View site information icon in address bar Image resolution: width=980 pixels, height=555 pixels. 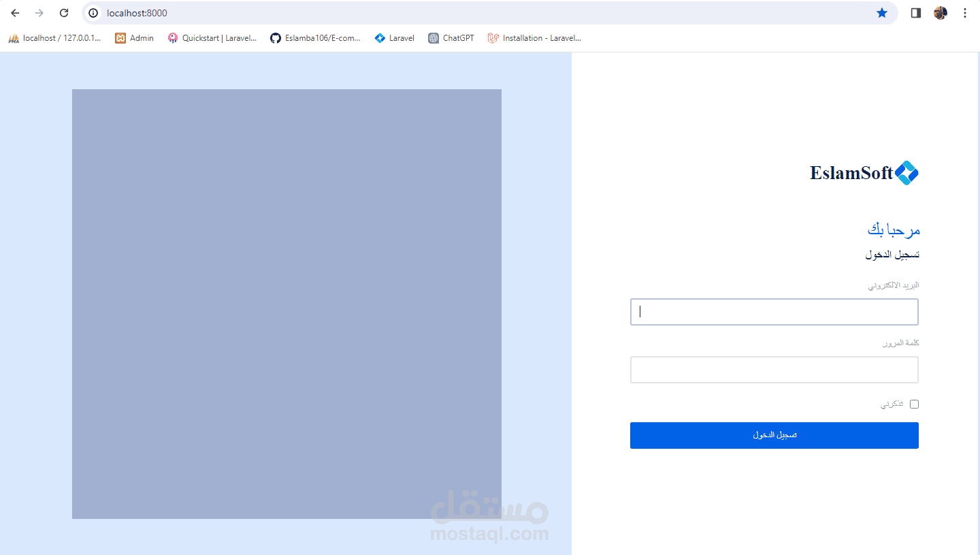point(94,13)
